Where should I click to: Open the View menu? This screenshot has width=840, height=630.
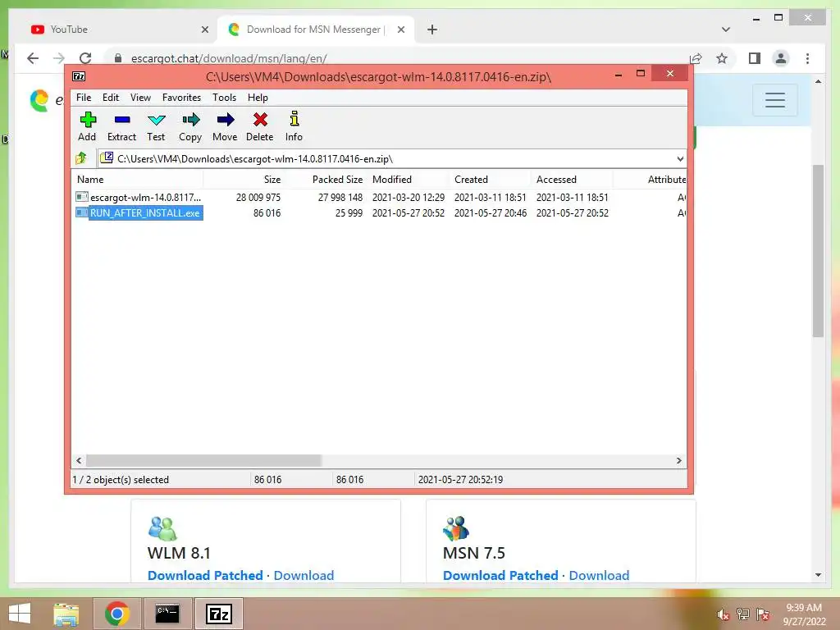pyautogui.click(x=140, y=98)
